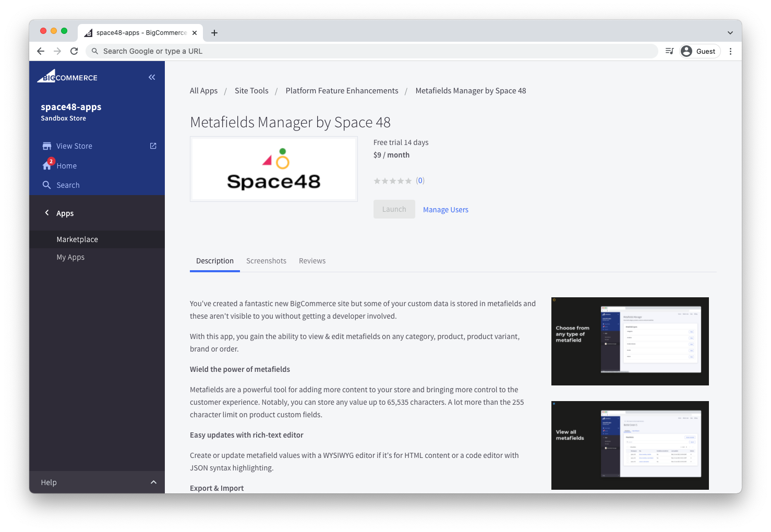
Task: Open a new browser tab
Action: (214, 33)
